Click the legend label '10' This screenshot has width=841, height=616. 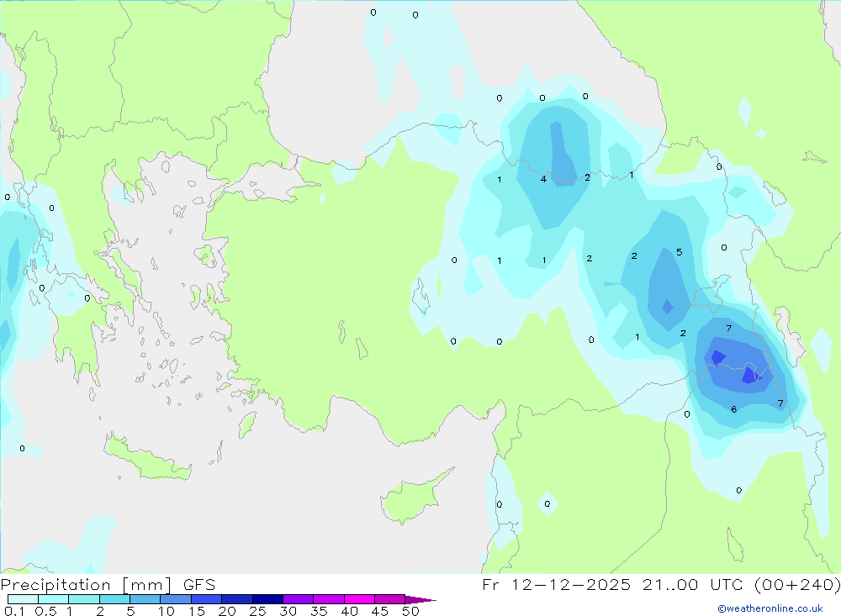pyautogui.click(x=167, y=611)
